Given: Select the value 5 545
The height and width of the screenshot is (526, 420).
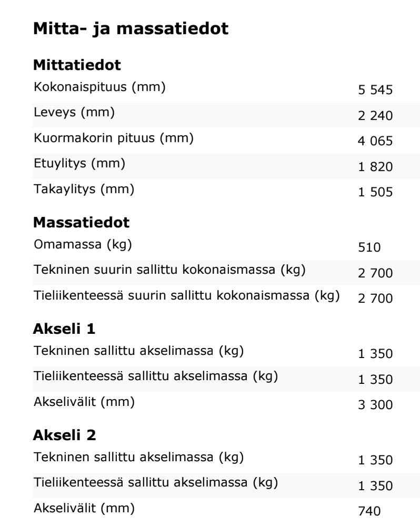Looking at the screenshot, I should 375,90.
